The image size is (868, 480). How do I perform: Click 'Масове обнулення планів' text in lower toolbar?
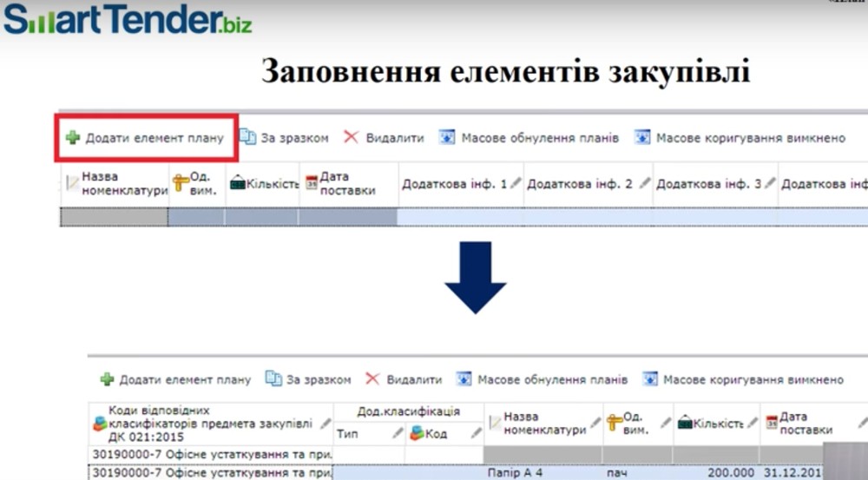552,380
